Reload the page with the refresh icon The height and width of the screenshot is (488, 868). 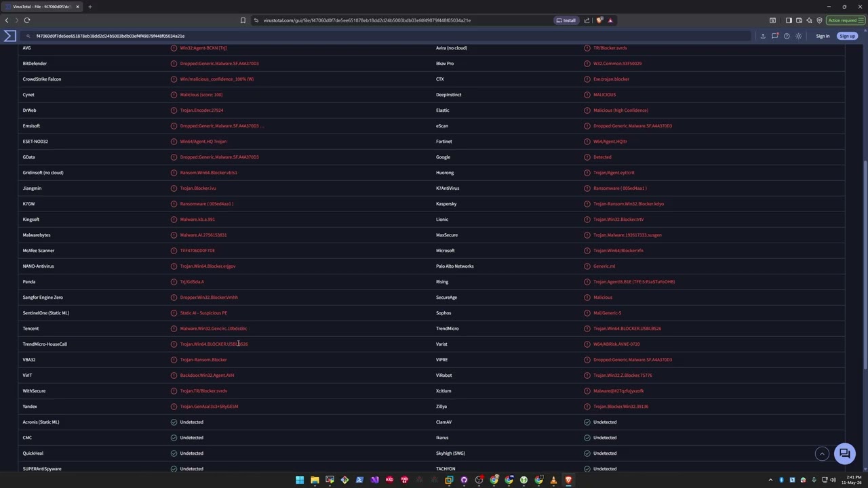tap(27, 20)
